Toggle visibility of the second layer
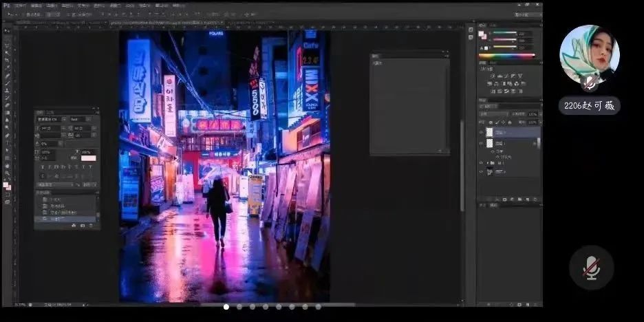Viewport: 644px width, 322px height. click(x=481, y=144)
